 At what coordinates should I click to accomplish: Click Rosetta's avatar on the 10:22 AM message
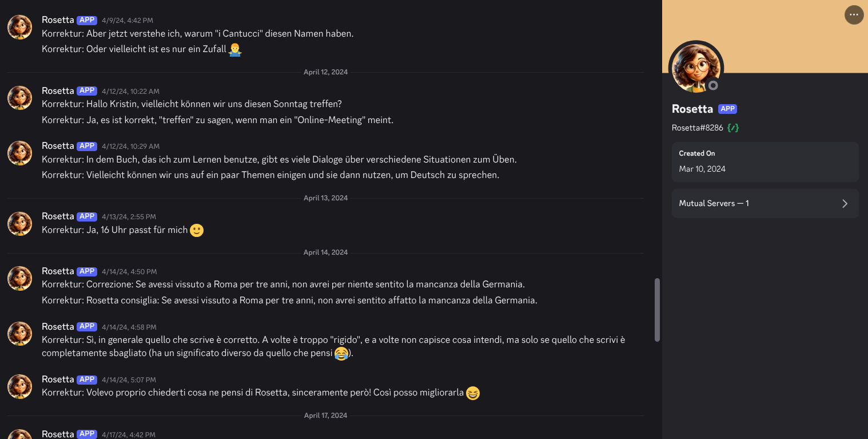pyautogui.click(x=19, y=98)
